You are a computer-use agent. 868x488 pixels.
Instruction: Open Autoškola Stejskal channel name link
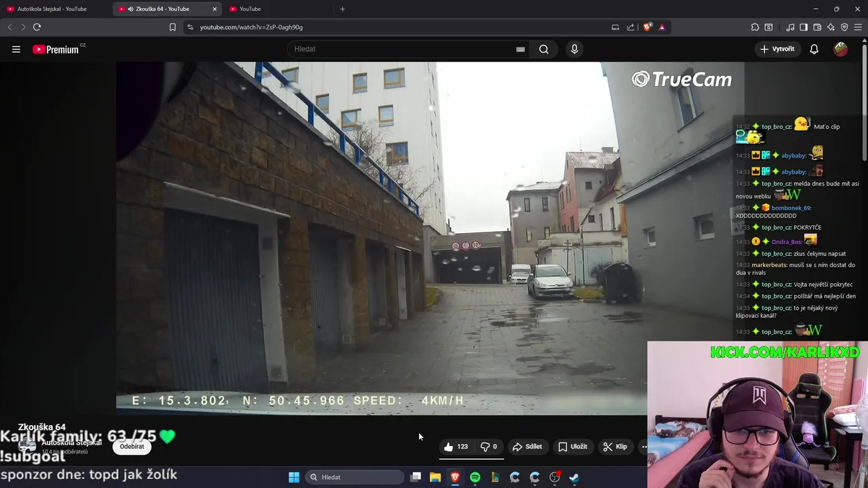point(72,443)
